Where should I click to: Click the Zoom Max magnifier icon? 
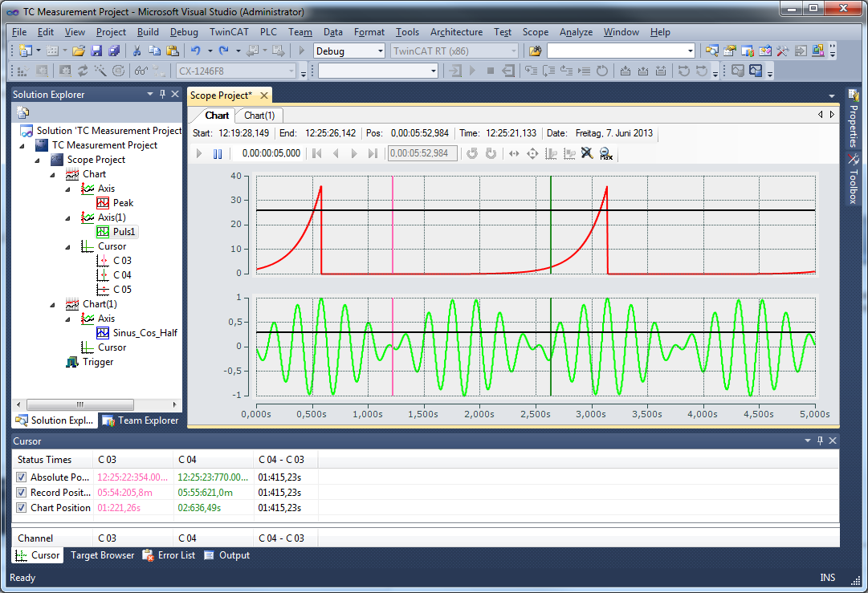605,153
